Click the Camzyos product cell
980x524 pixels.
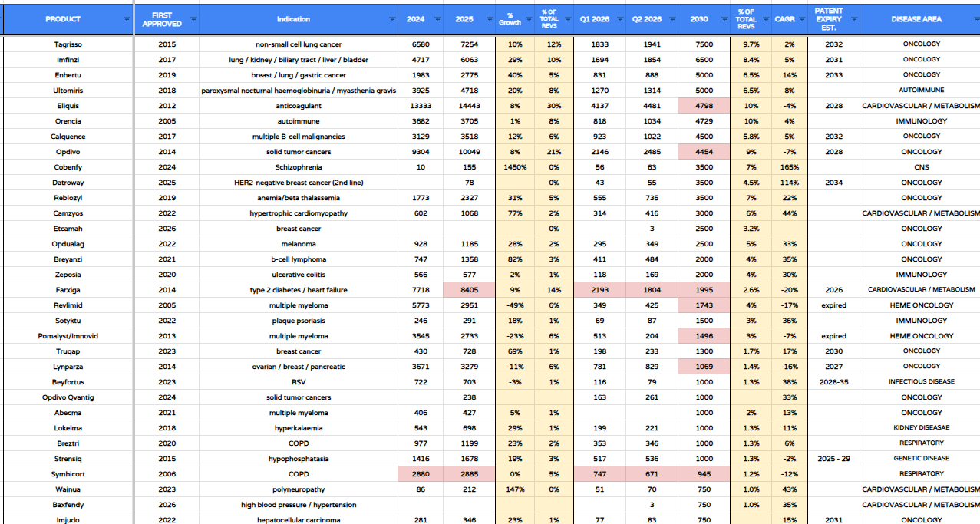[68, 213]
